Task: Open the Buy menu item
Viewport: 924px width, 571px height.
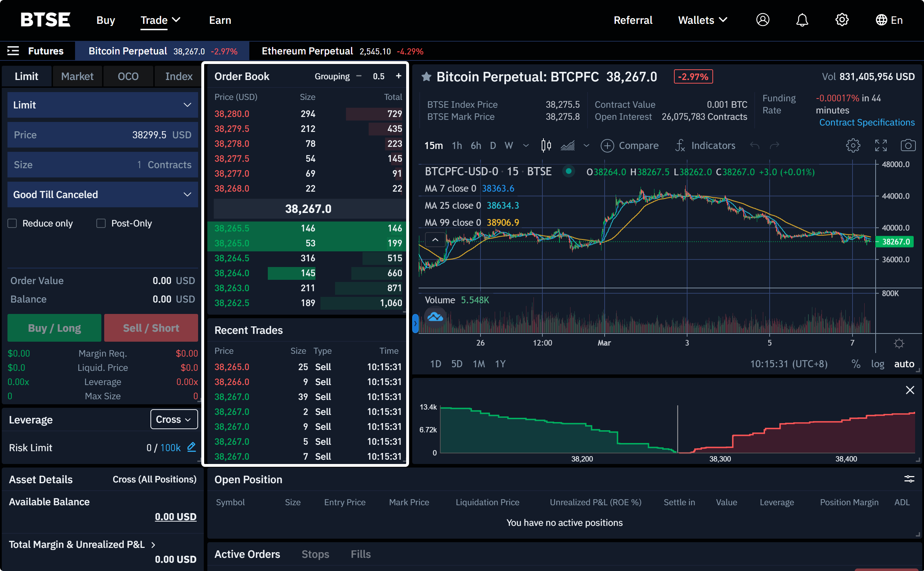Action: point(105,20)
